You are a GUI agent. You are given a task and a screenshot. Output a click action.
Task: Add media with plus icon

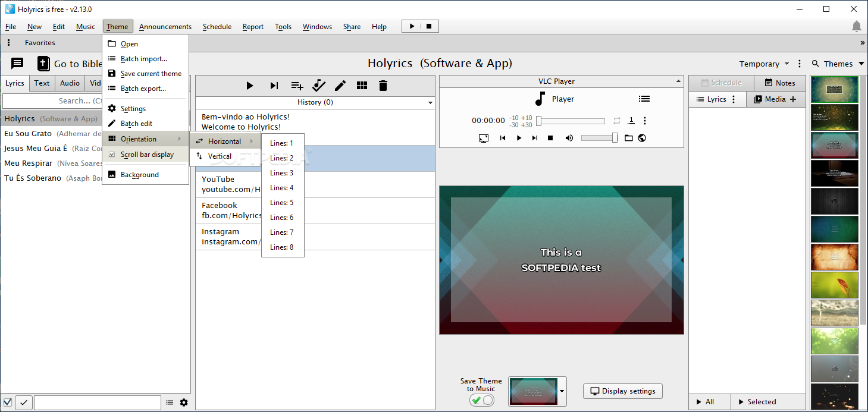point(793,99)
